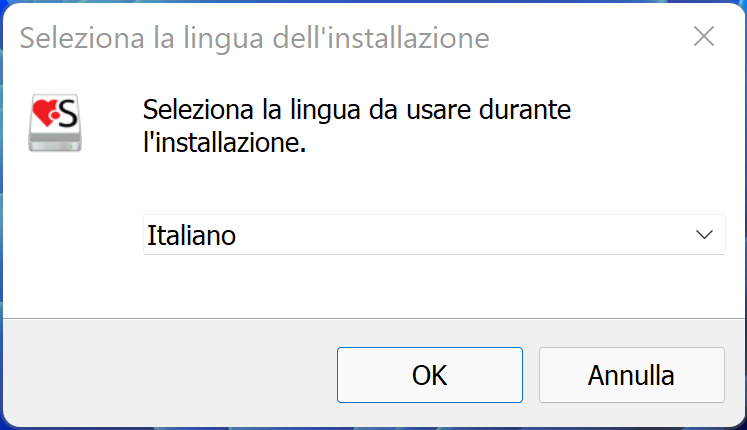Expand the language dropdown chevron
Viewport: 747px width, 430px height.
[704, 234]
